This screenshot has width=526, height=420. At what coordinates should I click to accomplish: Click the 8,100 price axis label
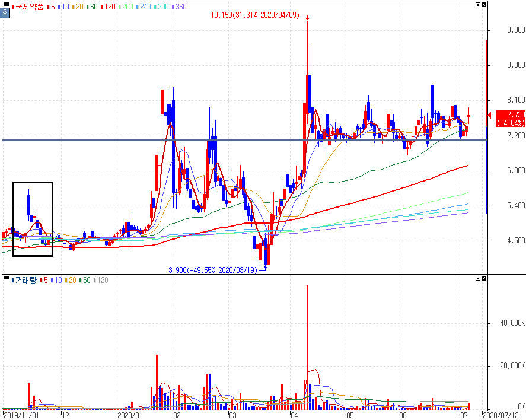coord(515,100)
